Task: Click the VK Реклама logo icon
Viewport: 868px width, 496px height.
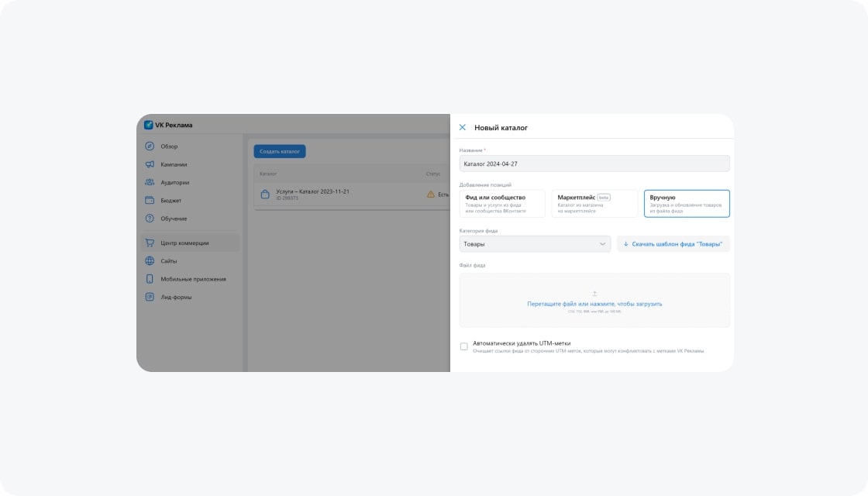Action: click(x=148, y=125)
